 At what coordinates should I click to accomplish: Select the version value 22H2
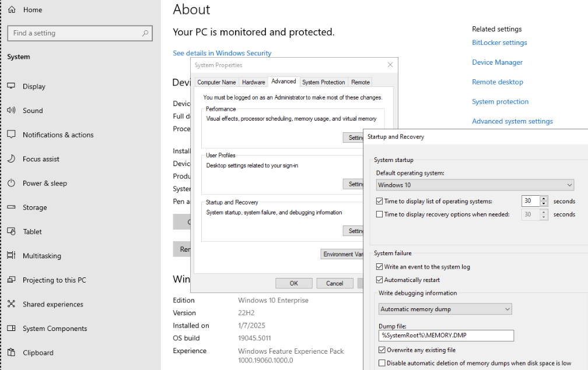(246, 313)
